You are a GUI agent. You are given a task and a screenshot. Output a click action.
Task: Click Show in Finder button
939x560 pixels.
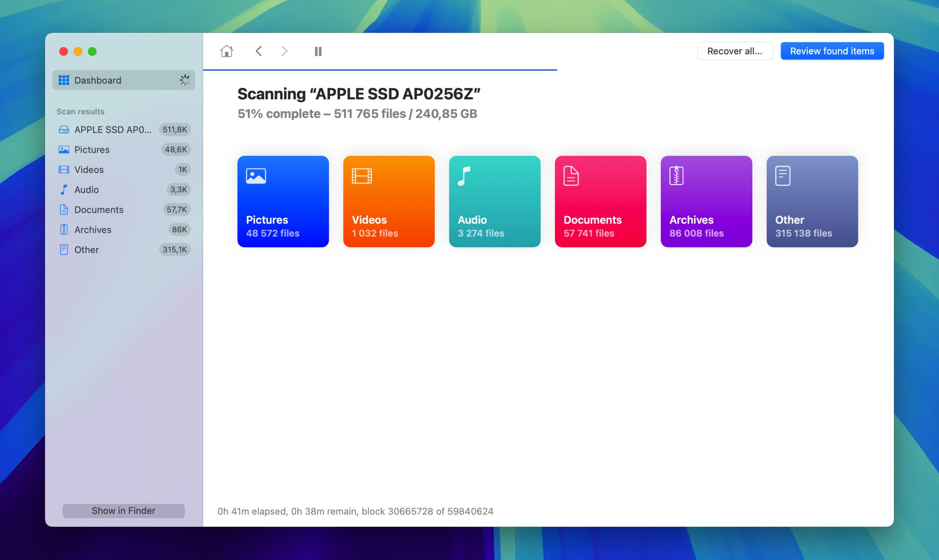tap(123, 511)
